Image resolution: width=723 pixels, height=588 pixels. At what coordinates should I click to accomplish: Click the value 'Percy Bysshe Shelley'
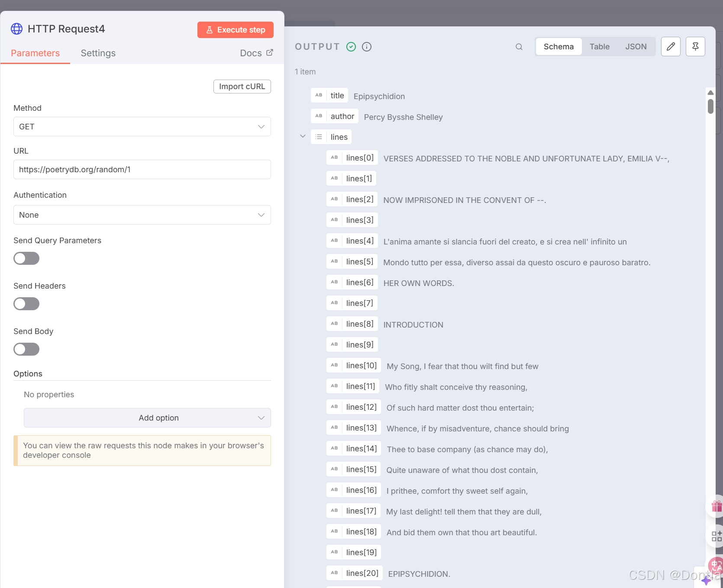point(403,117)
